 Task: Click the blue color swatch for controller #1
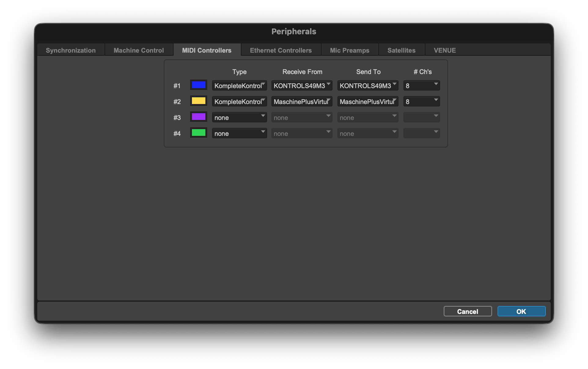[198, 85]
